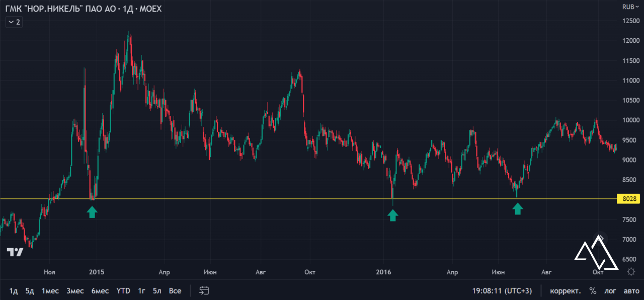The image size is (644, 300).
Task: Select the 1д time range
Action: (14, 291)
